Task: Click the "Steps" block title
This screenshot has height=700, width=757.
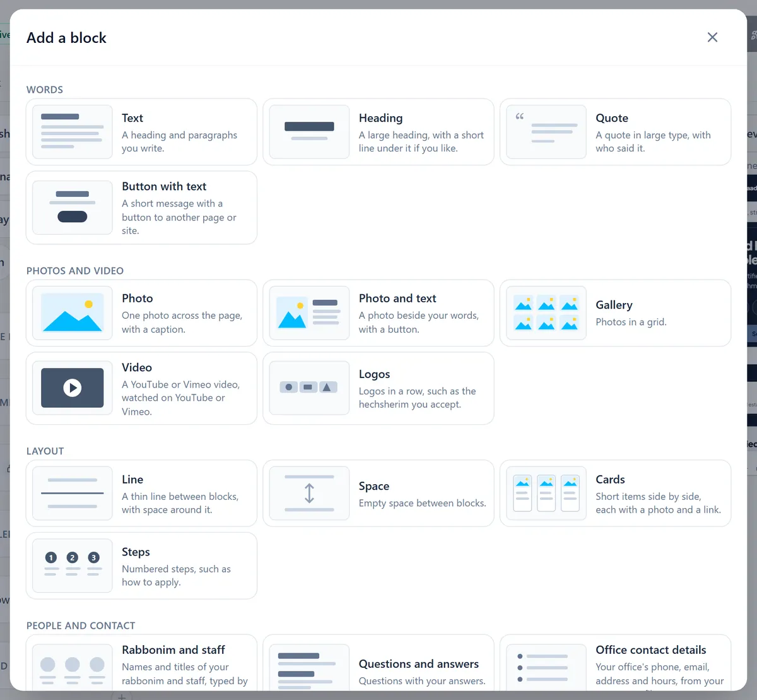Action: click(136, 552)
